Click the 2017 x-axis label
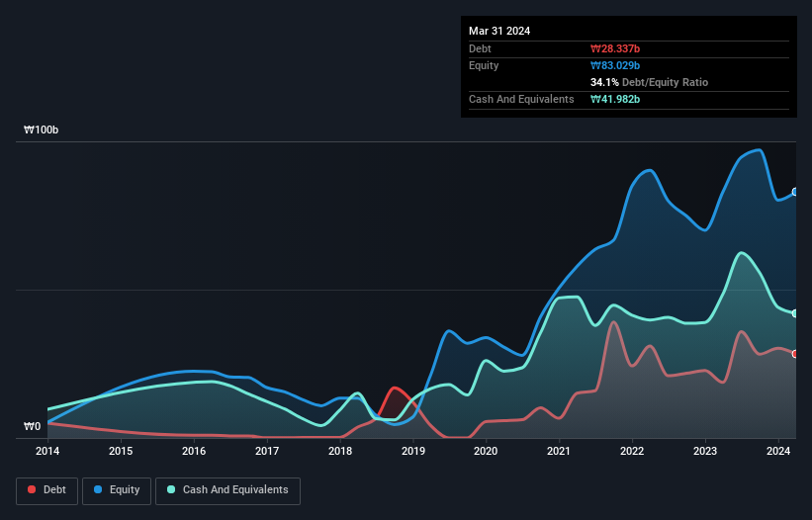This screenshot has width=812, height=520. click(x=267, y=451)
